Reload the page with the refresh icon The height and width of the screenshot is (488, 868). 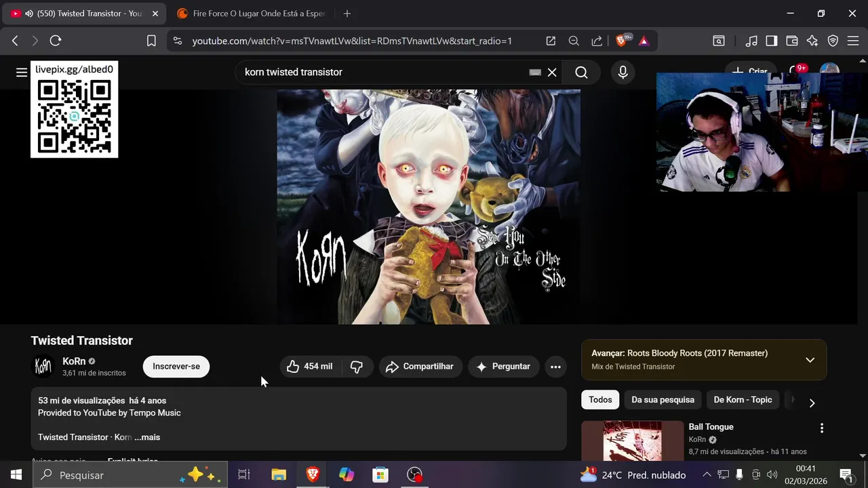pyautogui.click(x=56, y=41)
